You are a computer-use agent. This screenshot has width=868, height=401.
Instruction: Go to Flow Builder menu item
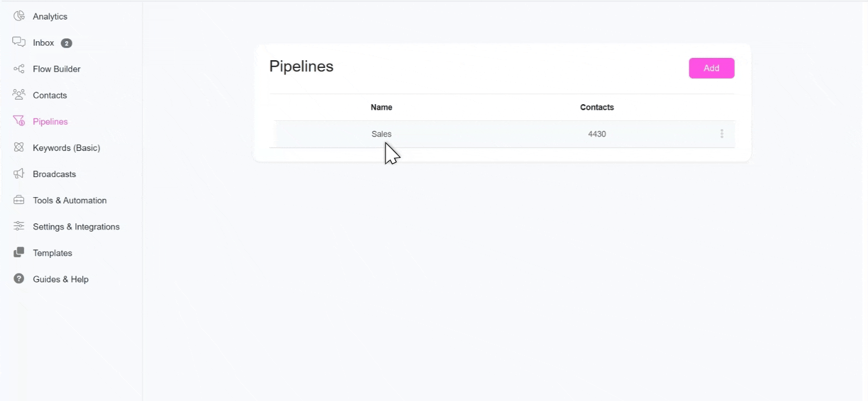(x=56, y=69)
